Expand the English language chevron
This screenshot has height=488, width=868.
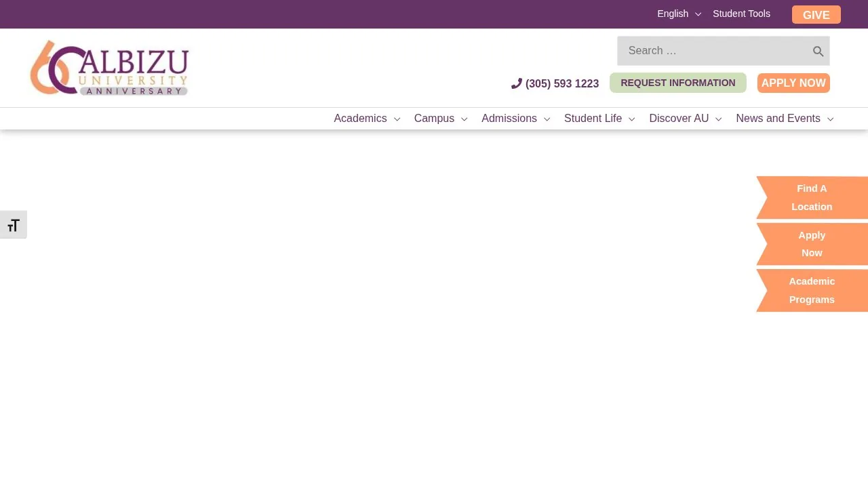698,14
